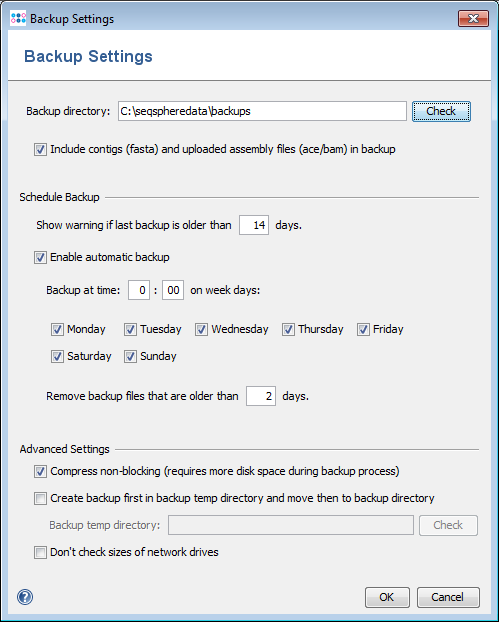Screen dimensions: 499x622
Task: Toggle Saturday backup day
Action: coord(57,356)
